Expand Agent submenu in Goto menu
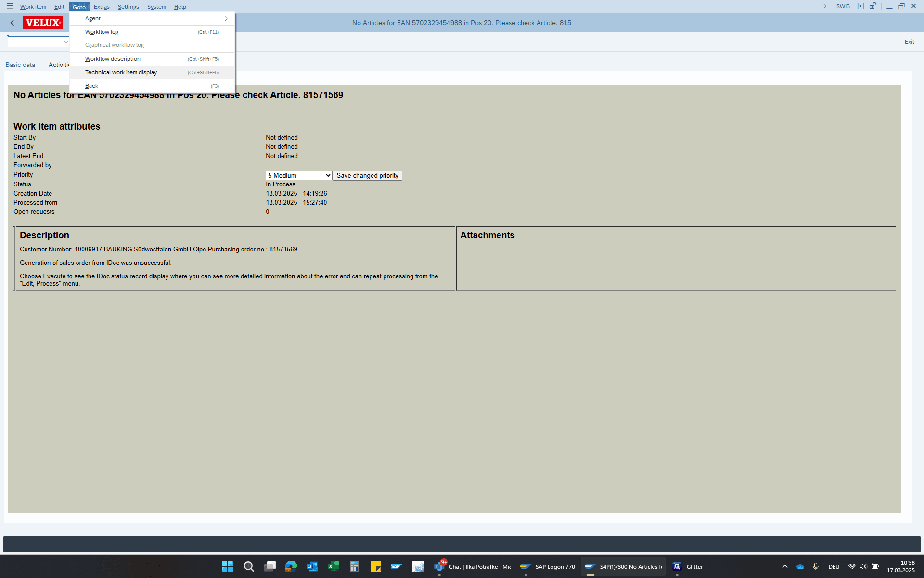 click(x=152, y=18)
